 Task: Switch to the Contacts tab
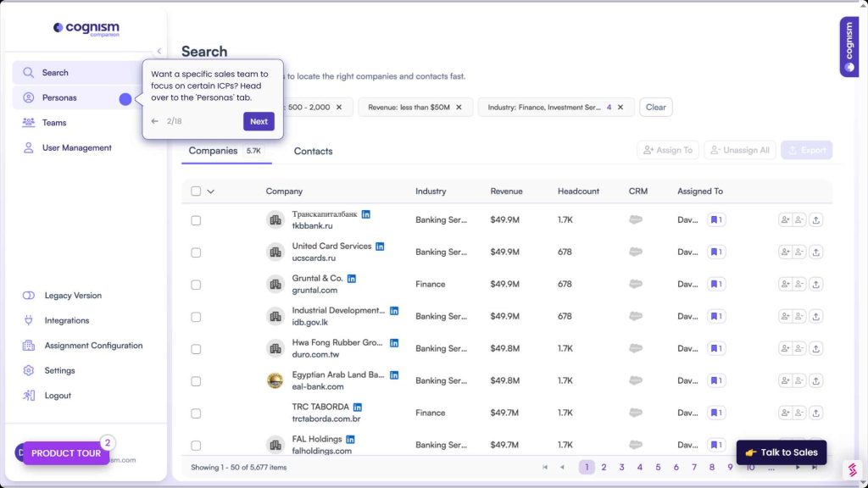pyautogui.click(x=314, y=151)
